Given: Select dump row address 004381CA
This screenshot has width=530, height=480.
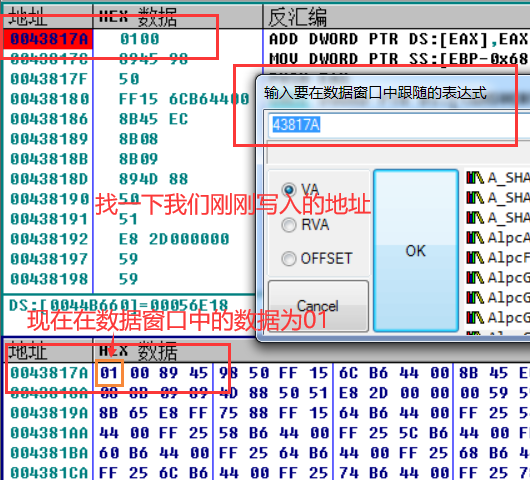Looking at the screenshot, I should point(49,472).
